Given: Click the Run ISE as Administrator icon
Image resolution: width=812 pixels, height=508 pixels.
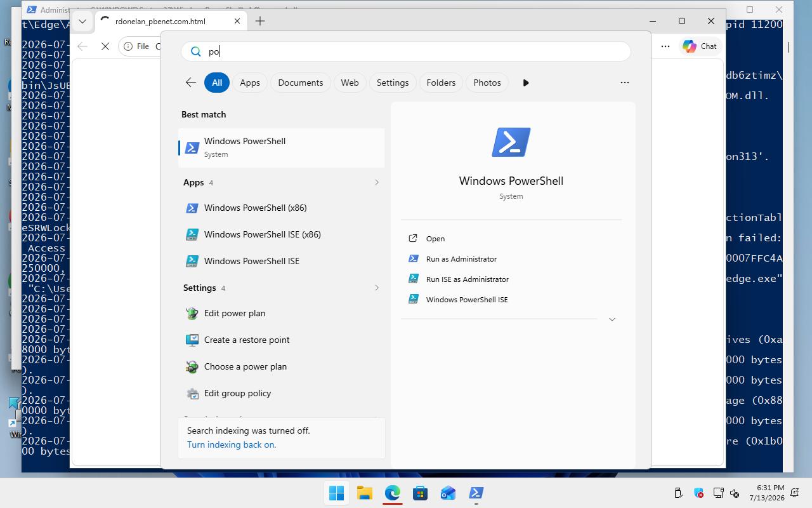Looking at the screenshot, I should [x=413, y=279].
